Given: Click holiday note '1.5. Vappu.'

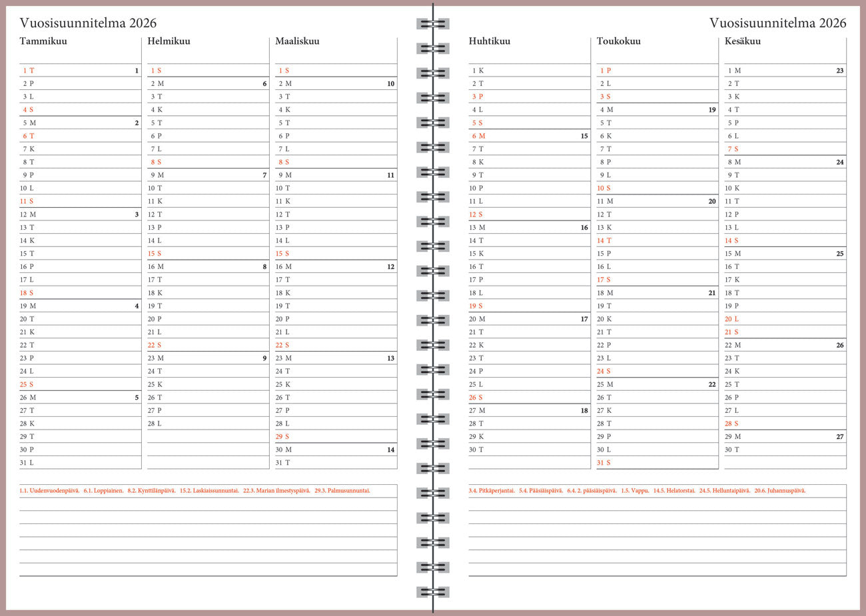Looking at the screenshot, I should click(635, 491).
